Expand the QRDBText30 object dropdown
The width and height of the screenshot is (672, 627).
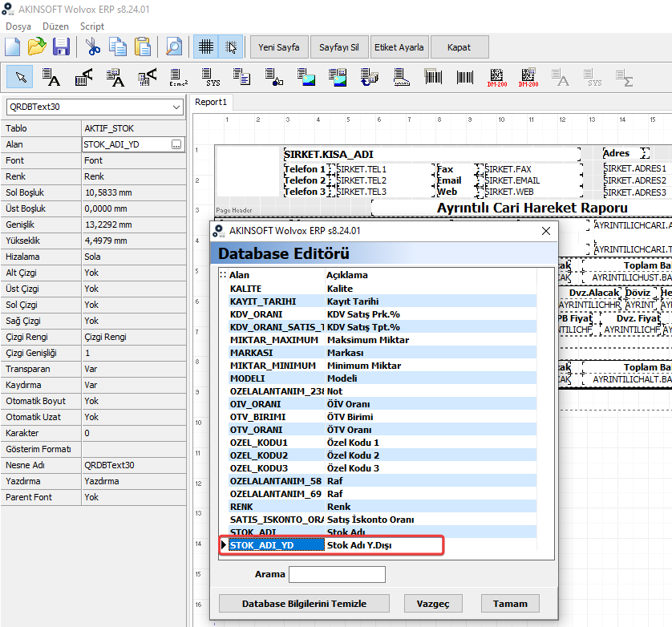[176, 107]
